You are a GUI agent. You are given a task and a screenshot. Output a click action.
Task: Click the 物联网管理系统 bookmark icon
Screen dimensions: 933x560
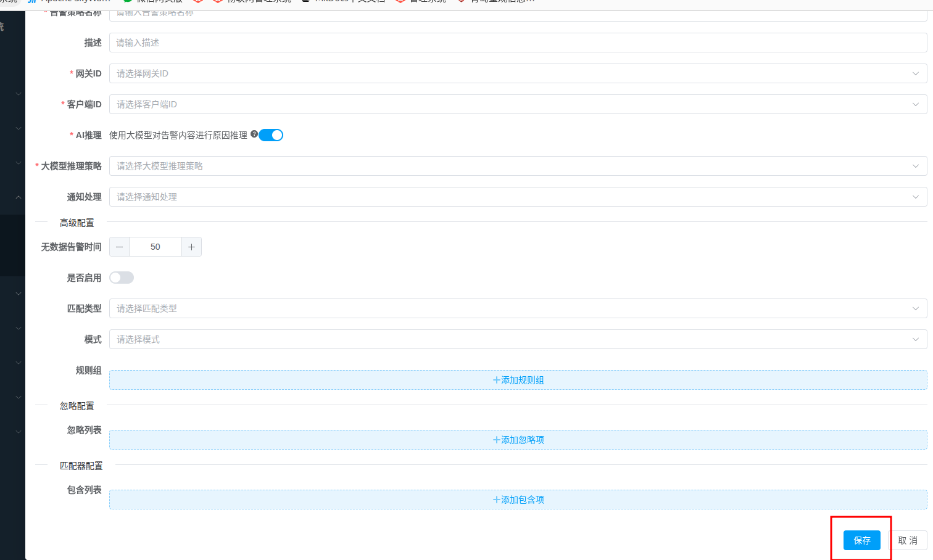pyautogui.click(x=217, y=1)
